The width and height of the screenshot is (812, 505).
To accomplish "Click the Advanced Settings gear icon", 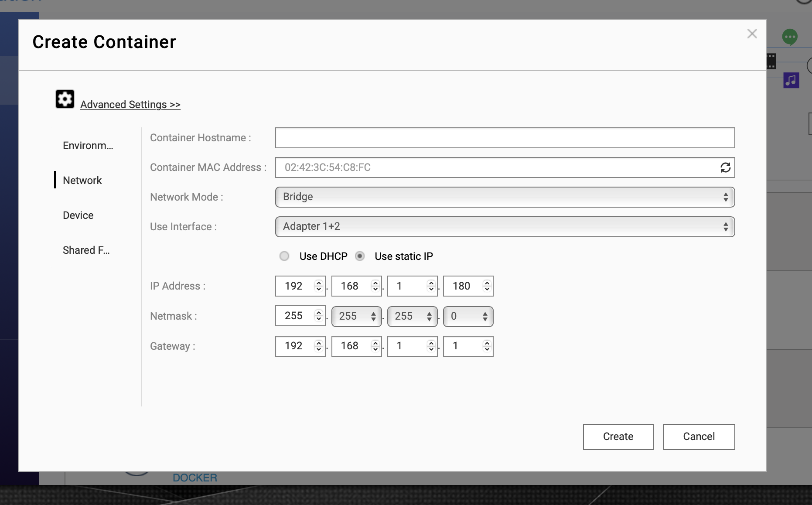I will [x=65, y=99].
